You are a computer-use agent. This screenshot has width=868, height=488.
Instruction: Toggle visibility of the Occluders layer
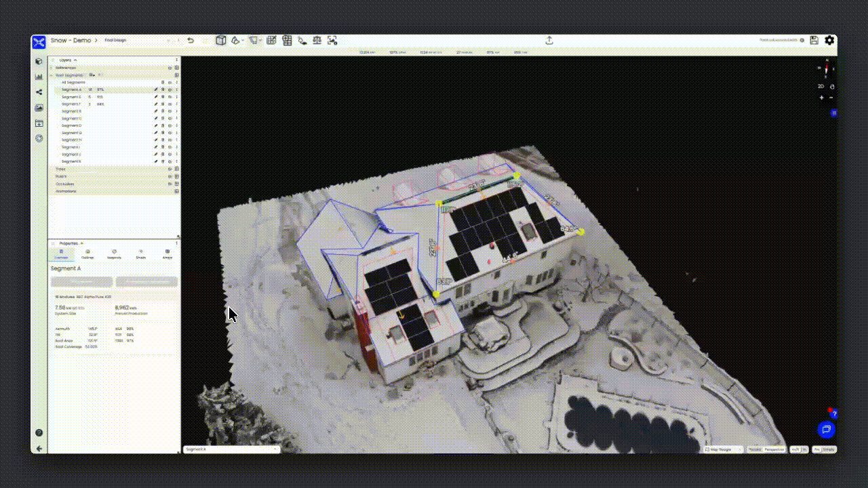170,184
